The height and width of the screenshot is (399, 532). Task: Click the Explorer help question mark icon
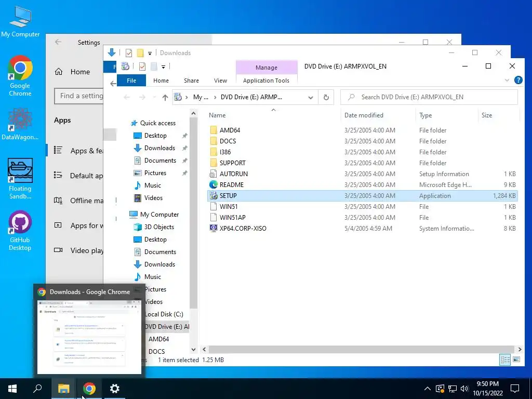pyautogui.click(x=518, y=80)
